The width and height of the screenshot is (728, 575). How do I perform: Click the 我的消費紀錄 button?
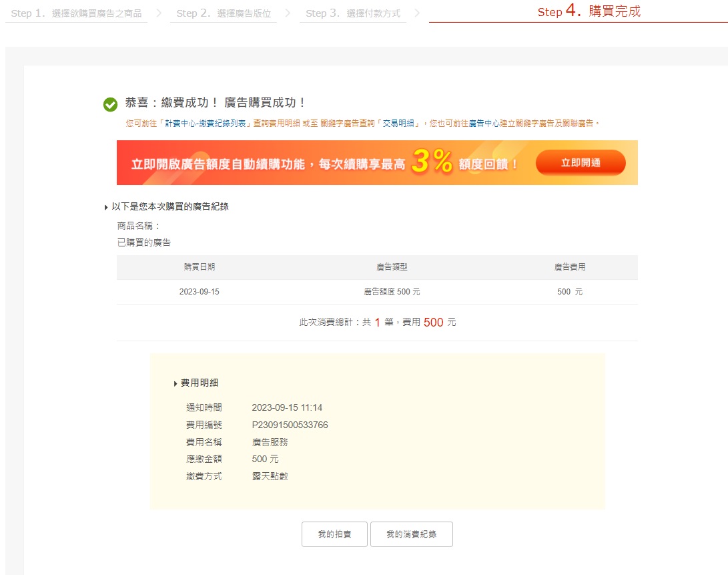(411, 534)
